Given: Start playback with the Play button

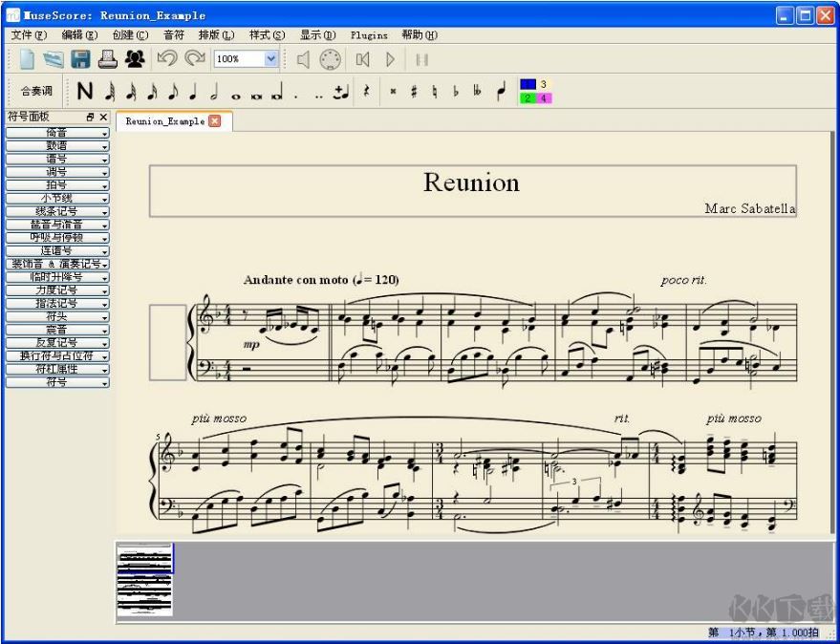Looking at the screenshot, I should pyautogui.click(x=389, y=57).
